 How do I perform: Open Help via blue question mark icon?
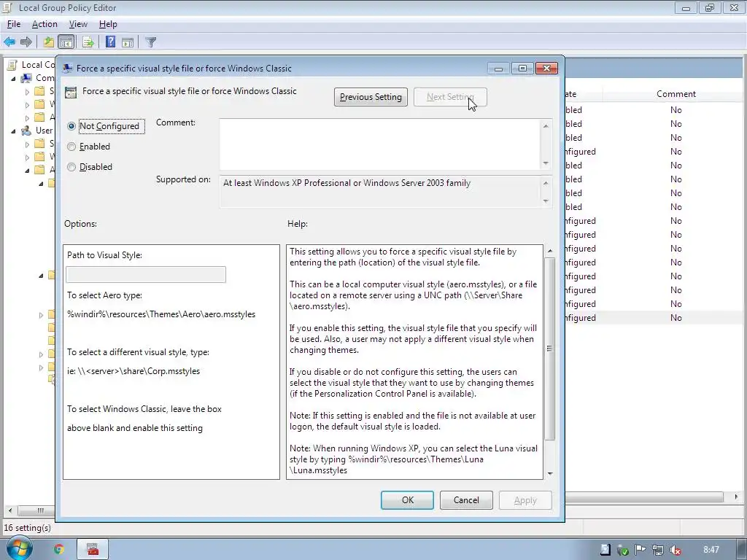111,42
